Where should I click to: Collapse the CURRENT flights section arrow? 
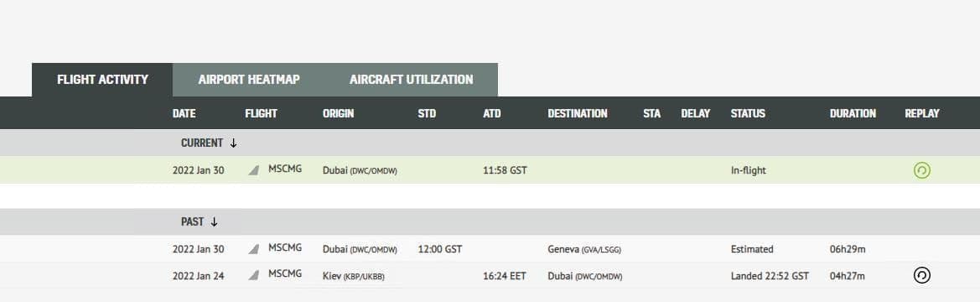pos(234,143)
